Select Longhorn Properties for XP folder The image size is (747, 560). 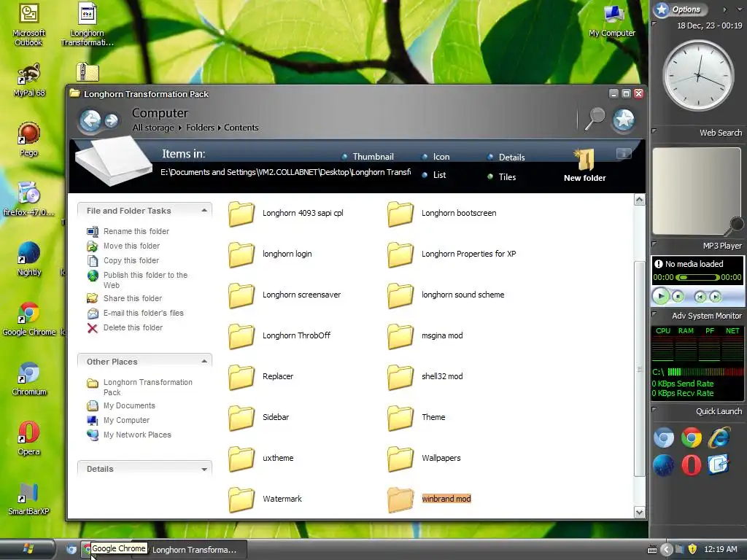tap(452, 254)
